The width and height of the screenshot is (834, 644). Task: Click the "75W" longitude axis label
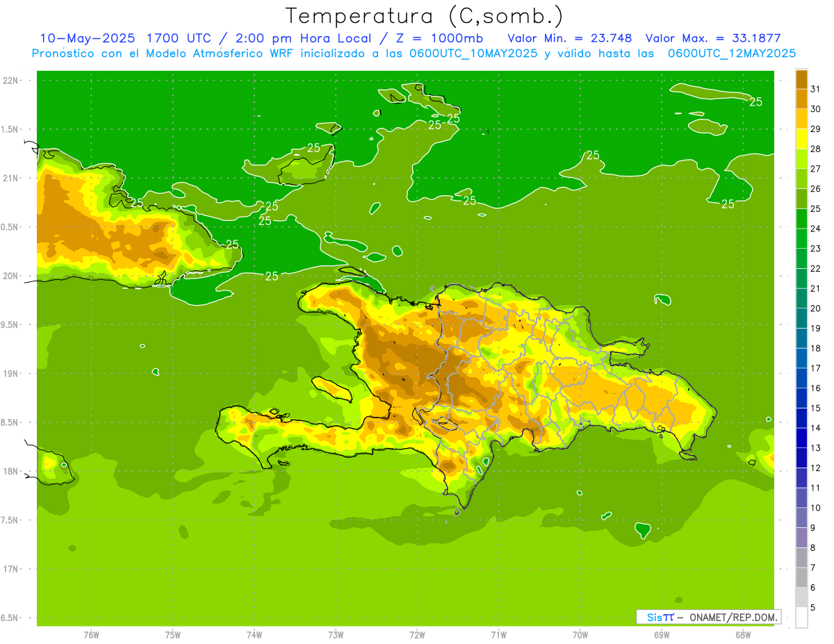172,635
